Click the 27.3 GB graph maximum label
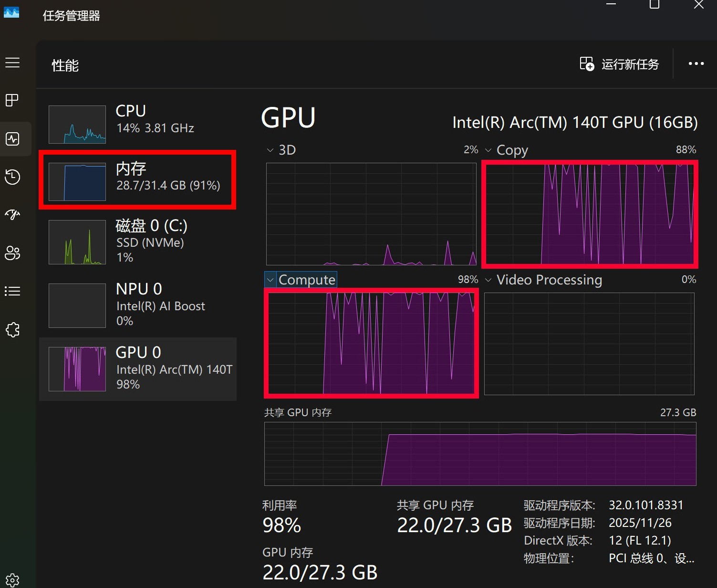 pyautogui.click(x=678, y=412)
